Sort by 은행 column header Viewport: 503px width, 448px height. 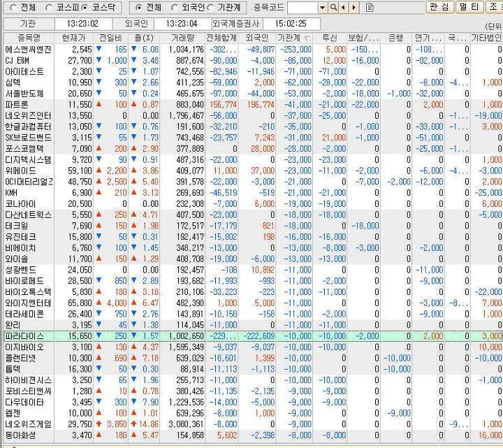click(395, 38)
